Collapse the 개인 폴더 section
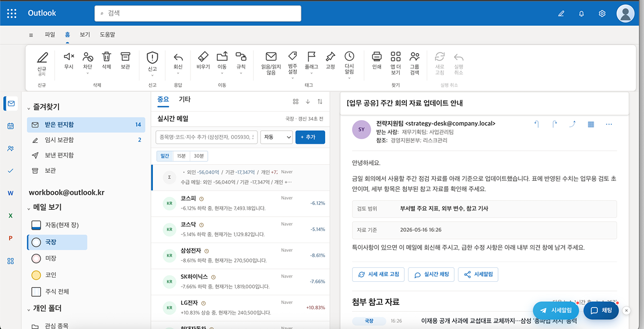The width and height of the screenshot is (644, 329). point(29,309)
